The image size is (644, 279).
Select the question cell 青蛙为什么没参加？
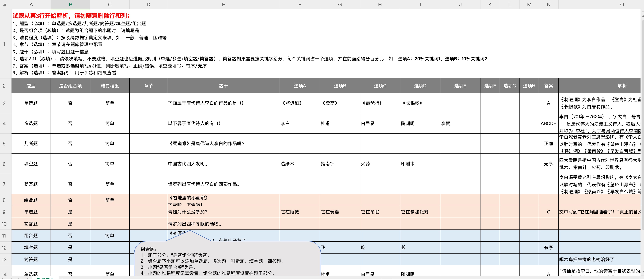[x=223, y=212]
